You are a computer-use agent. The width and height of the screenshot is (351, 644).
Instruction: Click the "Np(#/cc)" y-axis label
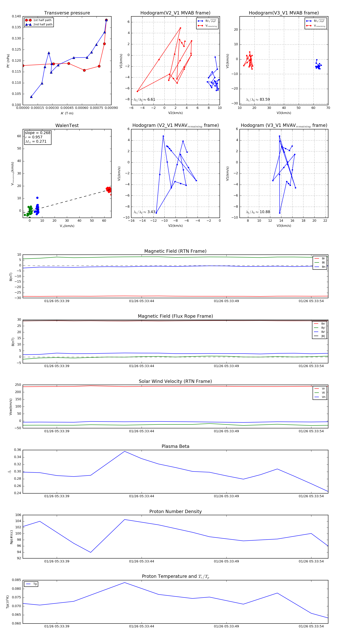(x=11, y=537)
